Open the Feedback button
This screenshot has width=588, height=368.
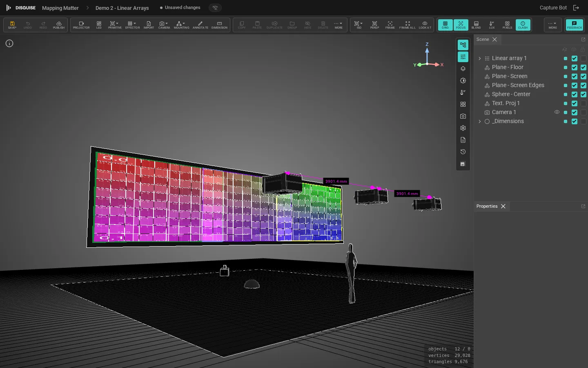574,25
